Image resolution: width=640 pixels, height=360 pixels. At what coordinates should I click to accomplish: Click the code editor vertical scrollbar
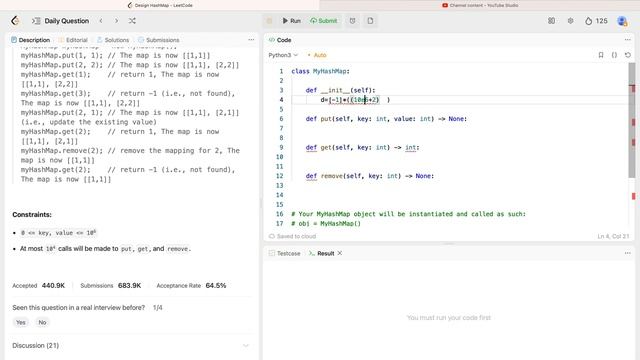[632, 120]
